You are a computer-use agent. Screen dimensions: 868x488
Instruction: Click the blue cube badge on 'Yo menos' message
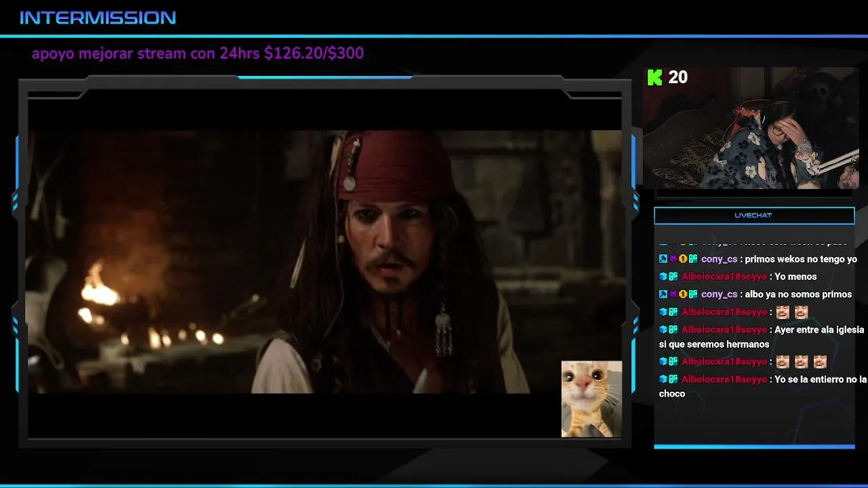click(663, 277)
